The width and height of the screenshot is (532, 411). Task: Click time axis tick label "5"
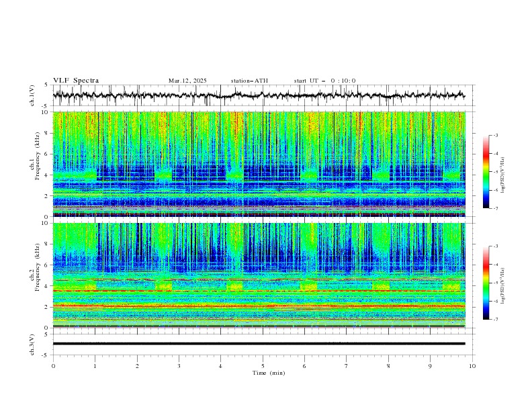(263, 366)
